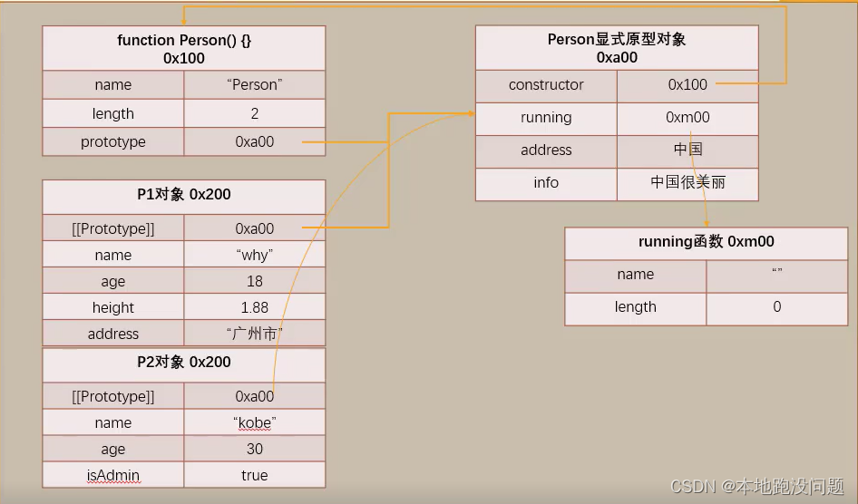This screenshot has width=858, height=504.
Task: Click the "why" value cell
Action: click(255, 254)
